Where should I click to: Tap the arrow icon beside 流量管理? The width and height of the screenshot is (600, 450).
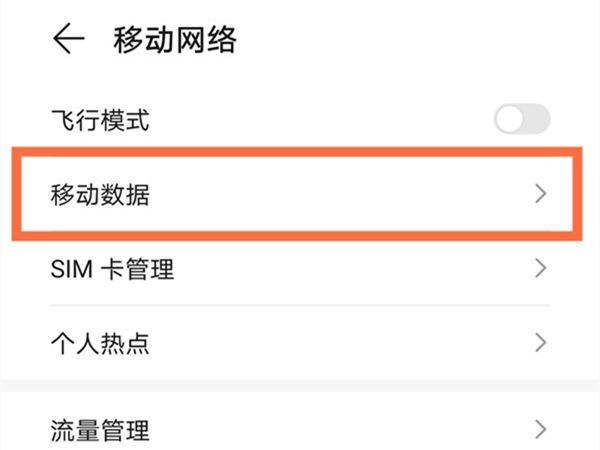[x=540, y=429]
